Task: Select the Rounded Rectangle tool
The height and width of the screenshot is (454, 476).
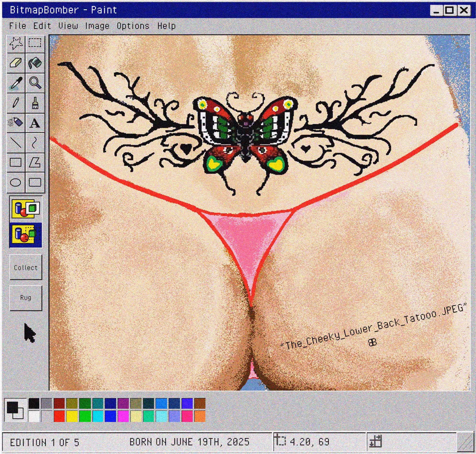Action: pos(35,183)
